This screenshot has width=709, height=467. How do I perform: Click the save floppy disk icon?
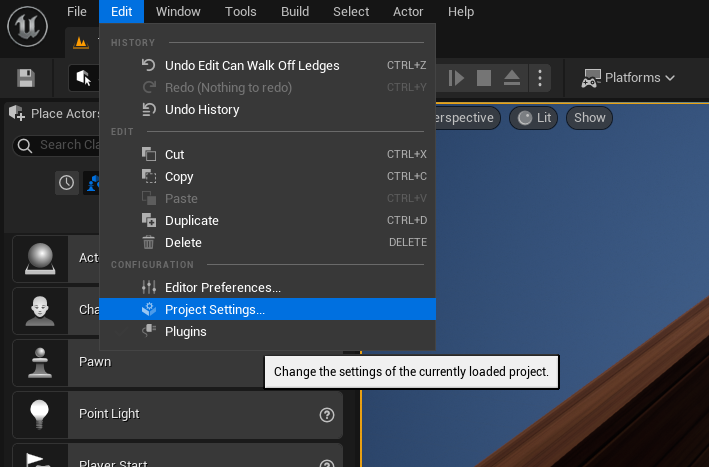26,78
